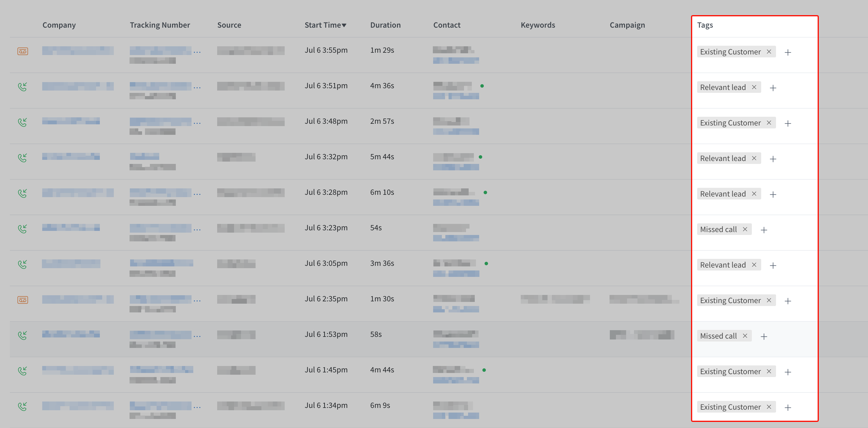
Task: Expand tracking number ellipsis on 2:35pm row
Action: tap(197, 301)
